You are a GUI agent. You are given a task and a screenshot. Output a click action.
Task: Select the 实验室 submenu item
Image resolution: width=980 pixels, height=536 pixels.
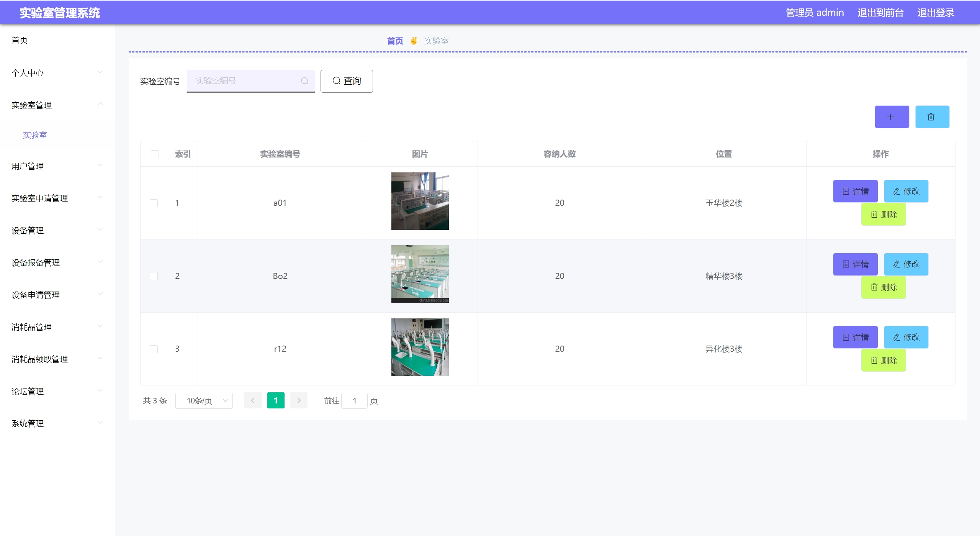35,135
